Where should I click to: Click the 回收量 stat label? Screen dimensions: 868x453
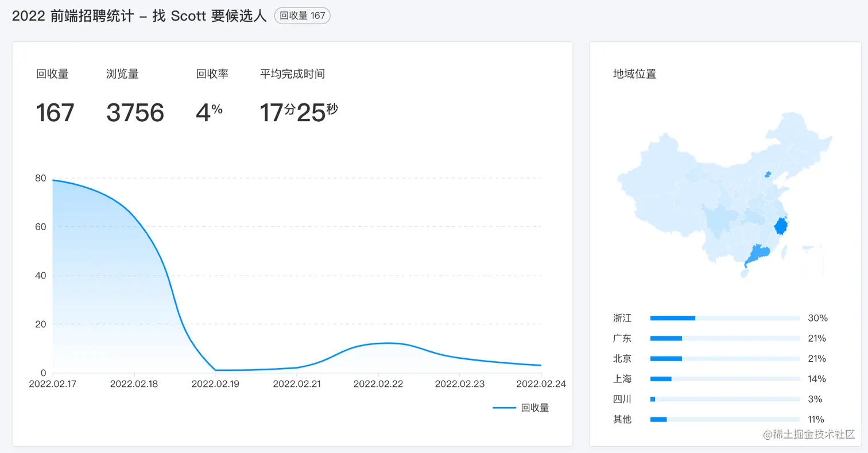52,73
